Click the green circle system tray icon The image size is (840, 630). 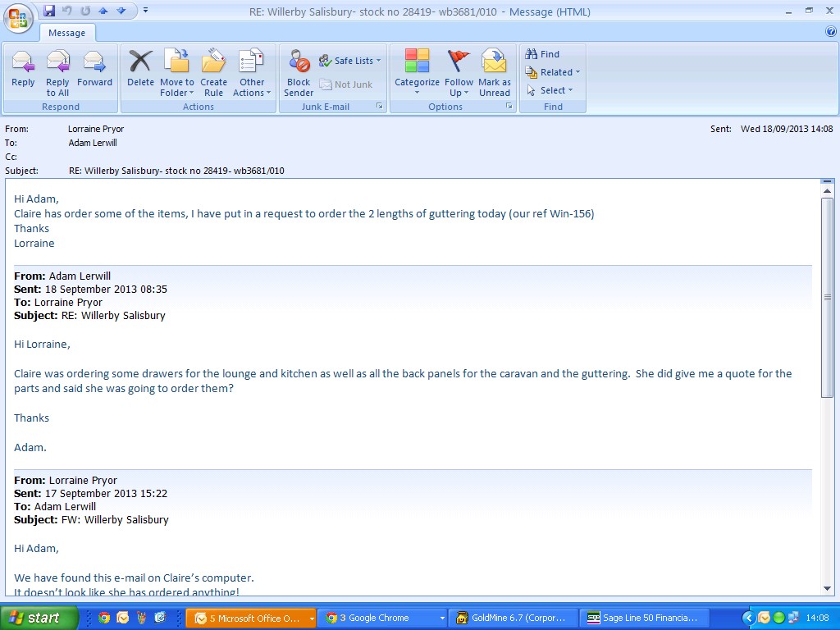pos(778,618)
